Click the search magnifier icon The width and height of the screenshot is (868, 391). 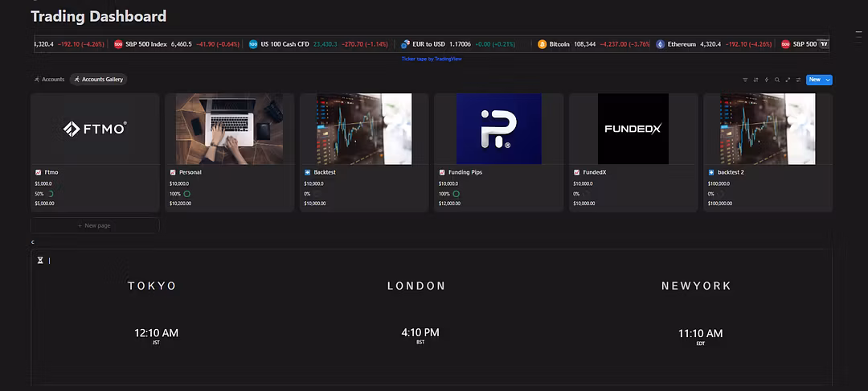click(777, 80)
